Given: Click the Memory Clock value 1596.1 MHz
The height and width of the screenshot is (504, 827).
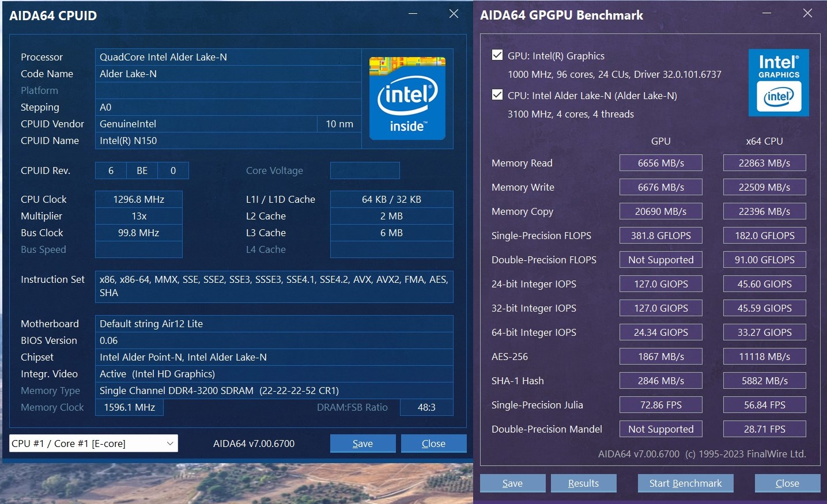Looking at the screenshot, I should tap(130, 407).
